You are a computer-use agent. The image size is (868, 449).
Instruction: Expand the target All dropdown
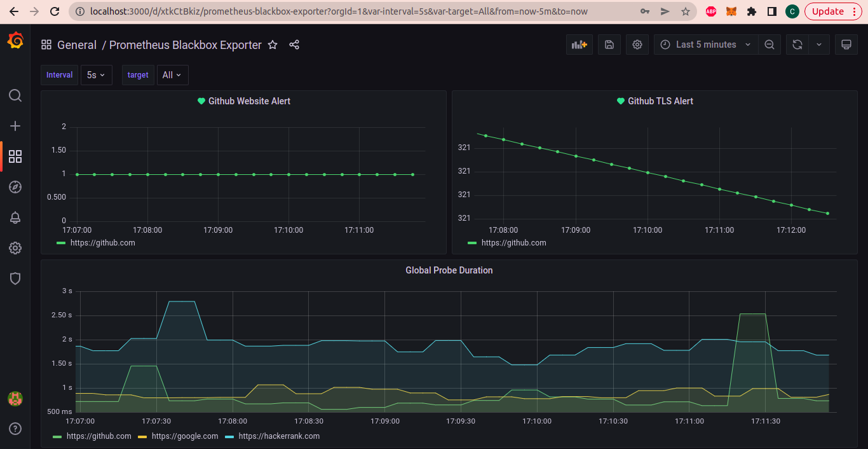[172, 75]
